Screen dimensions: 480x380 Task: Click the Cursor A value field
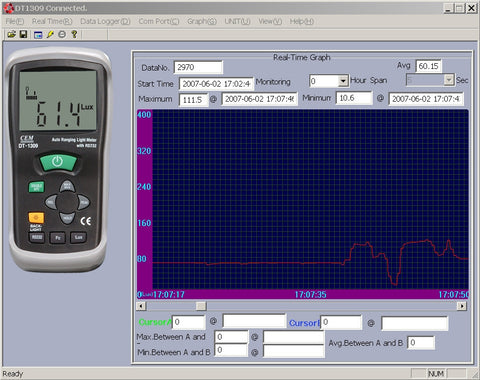click(189, 322)
